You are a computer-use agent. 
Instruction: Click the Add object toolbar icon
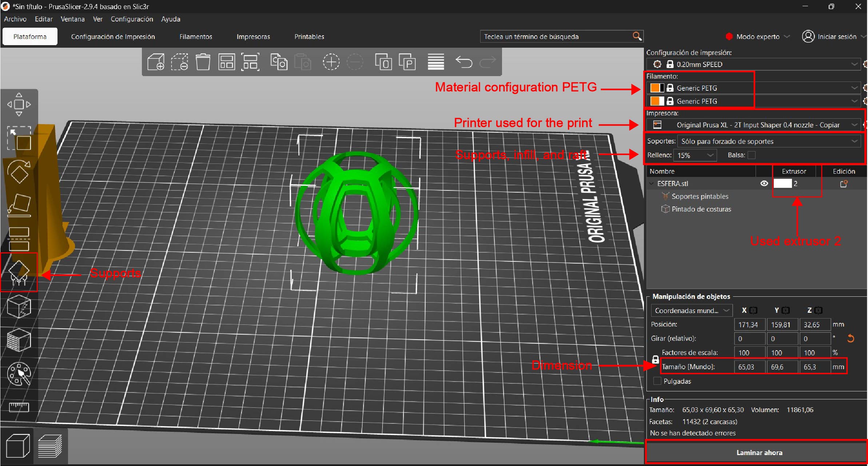click(156, 62)
